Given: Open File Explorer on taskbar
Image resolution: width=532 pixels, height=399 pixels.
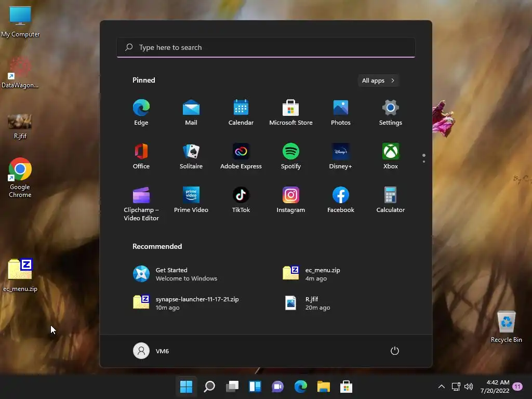Looking at the screenshot, I should (x=323, y=387).
